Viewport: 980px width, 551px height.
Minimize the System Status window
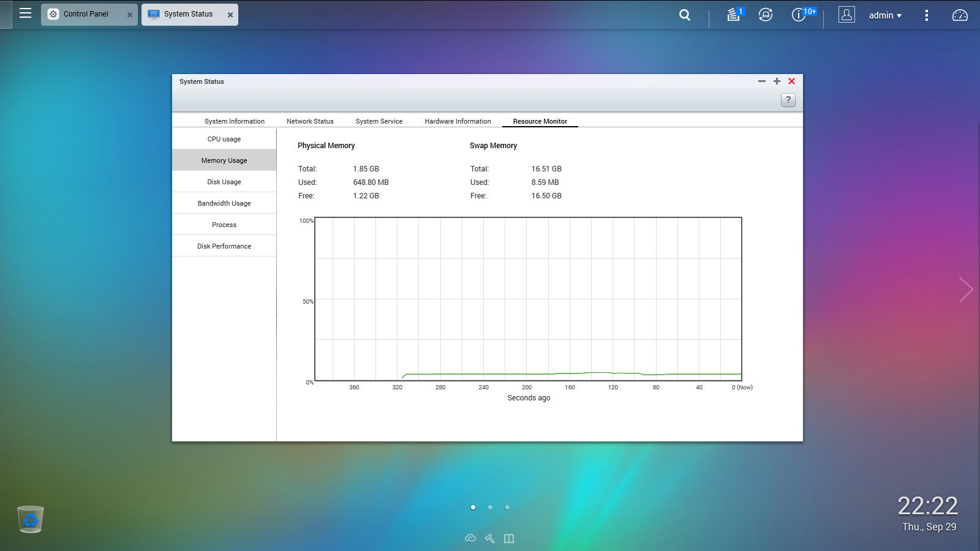(x=762, y=81)
